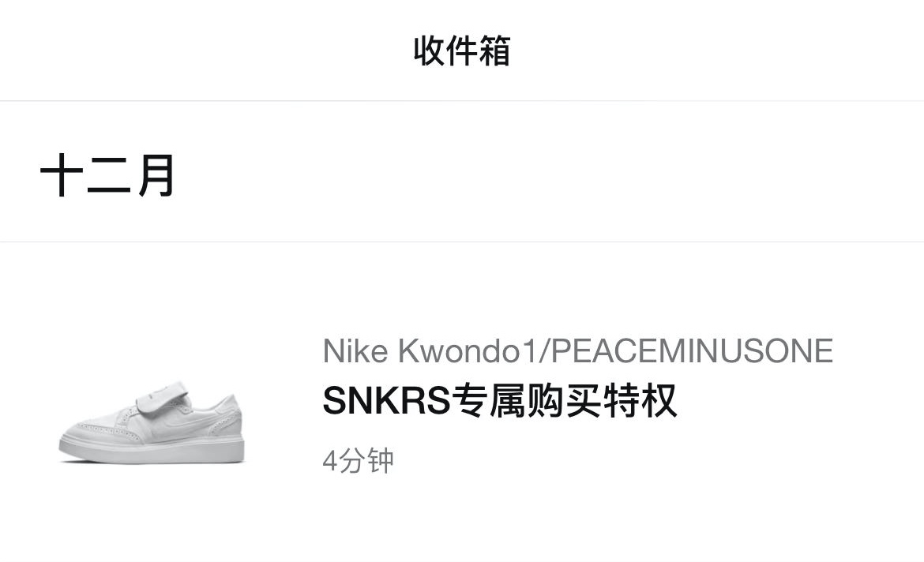
Task: Click the shoe's white sole in the image
Action: pos(152,451)
